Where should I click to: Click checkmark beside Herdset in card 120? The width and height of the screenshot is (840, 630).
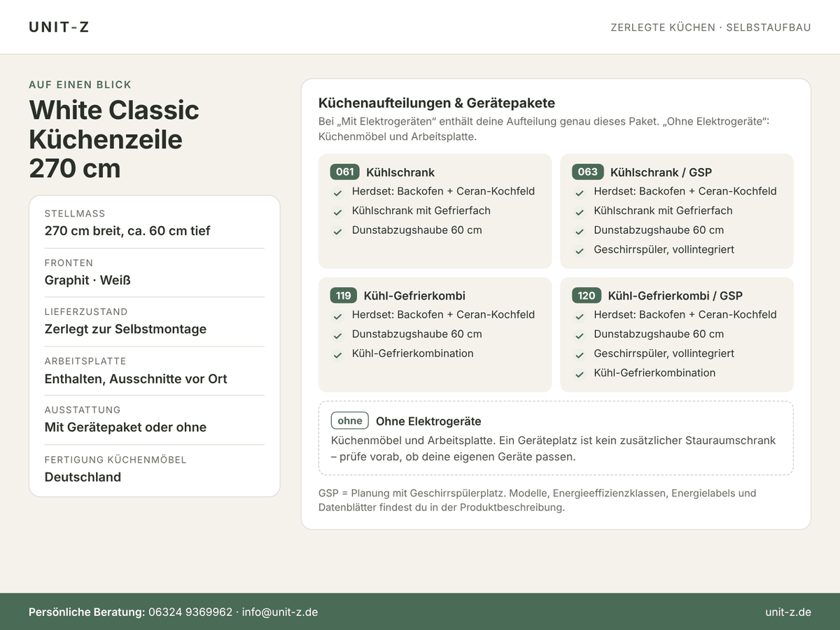click(x=580, y=316)
